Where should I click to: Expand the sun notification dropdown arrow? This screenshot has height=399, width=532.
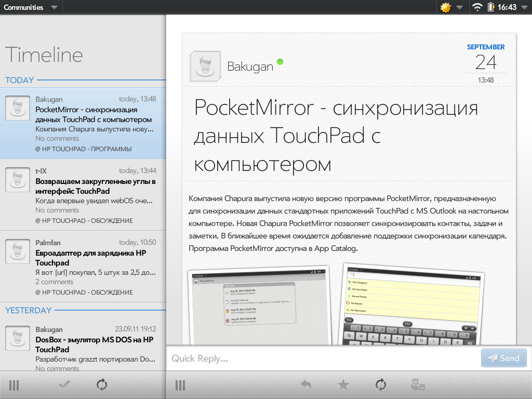(x=459, y=7)
